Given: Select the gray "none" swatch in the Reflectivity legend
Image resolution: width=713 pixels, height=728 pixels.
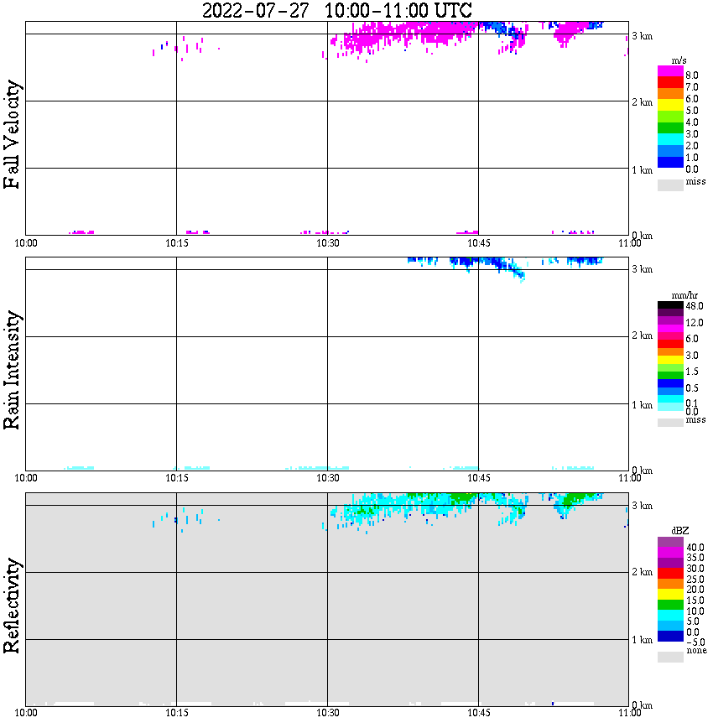Looking at the screenshot, I should [670, 657].
